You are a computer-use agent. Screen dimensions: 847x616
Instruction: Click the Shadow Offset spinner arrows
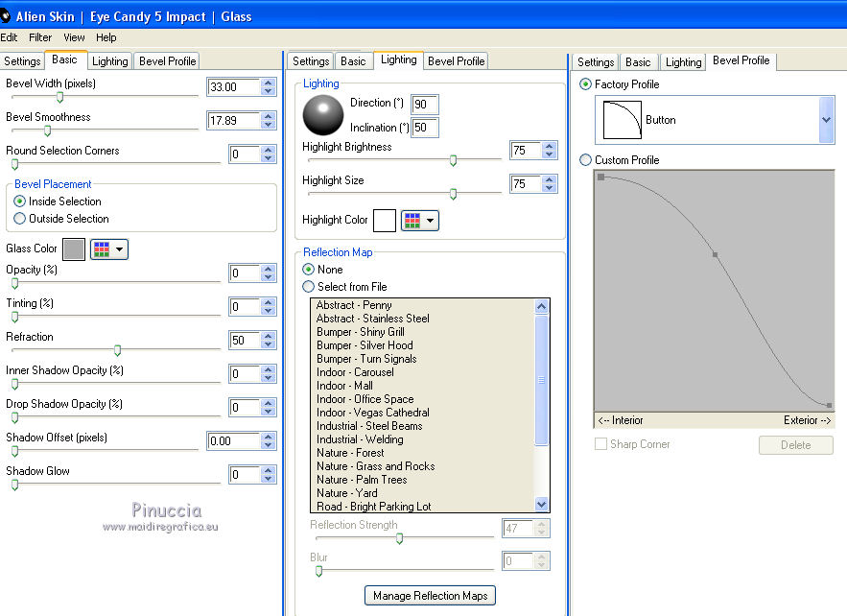tap(268, 441)
